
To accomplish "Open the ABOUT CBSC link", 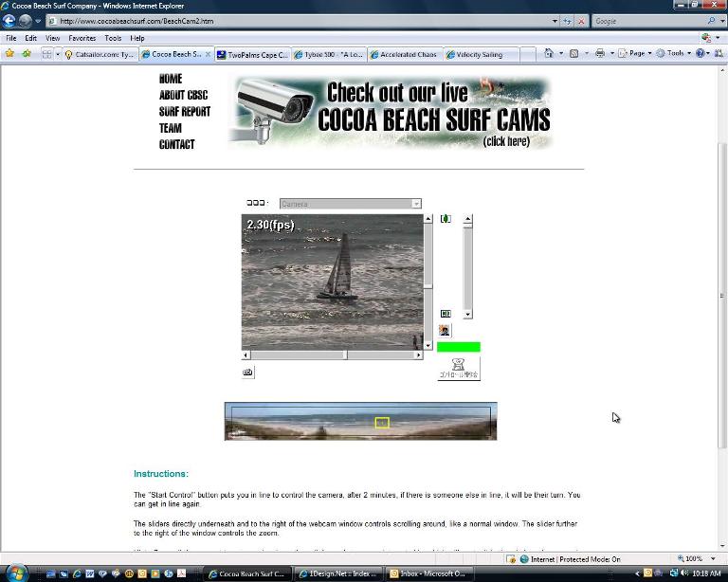I will coord(183,95).
